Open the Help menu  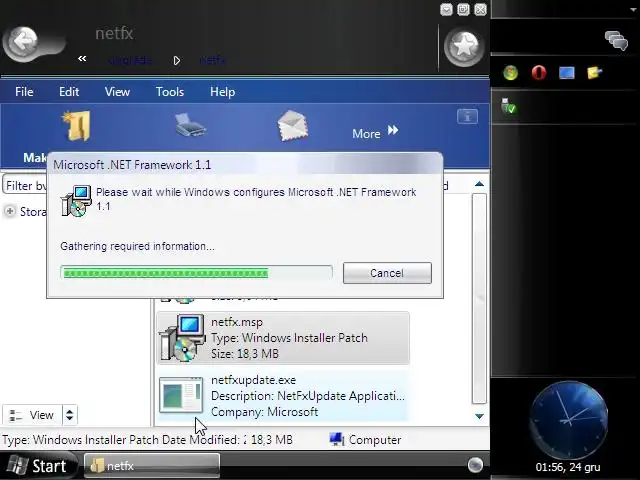point(222,92)
